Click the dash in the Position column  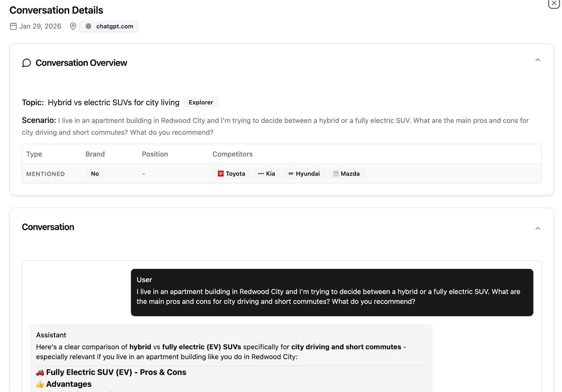(143, 174)
